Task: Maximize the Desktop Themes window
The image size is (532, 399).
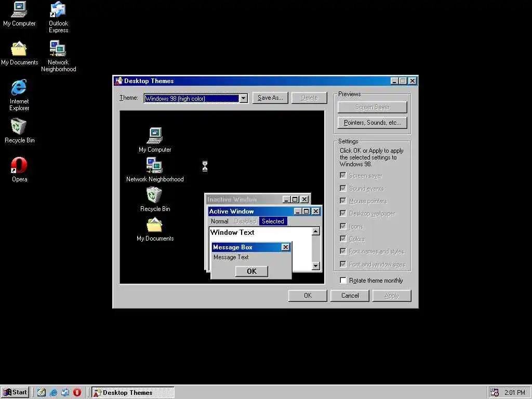Action: (x=403, y=81)
